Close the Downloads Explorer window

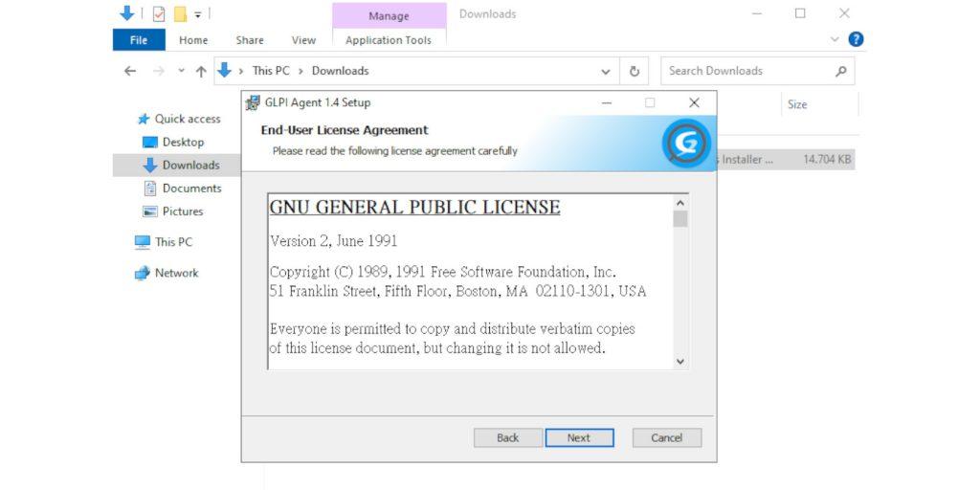[844, 13]
